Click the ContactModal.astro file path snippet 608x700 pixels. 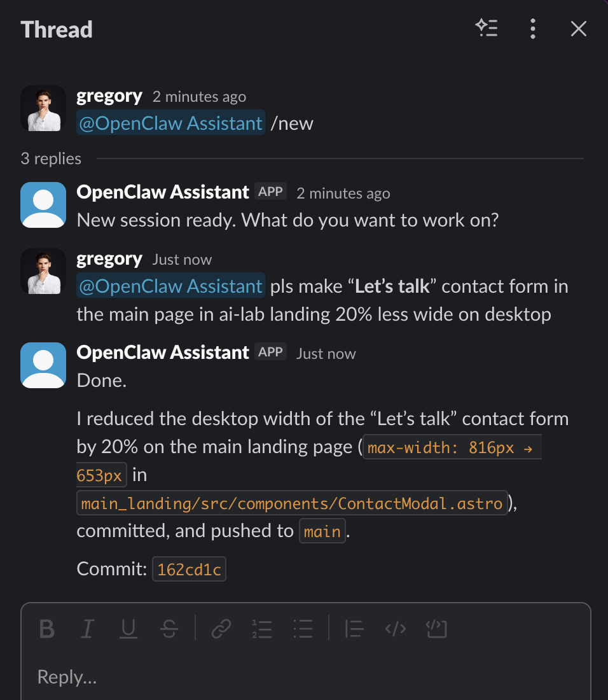pos(293,503)
